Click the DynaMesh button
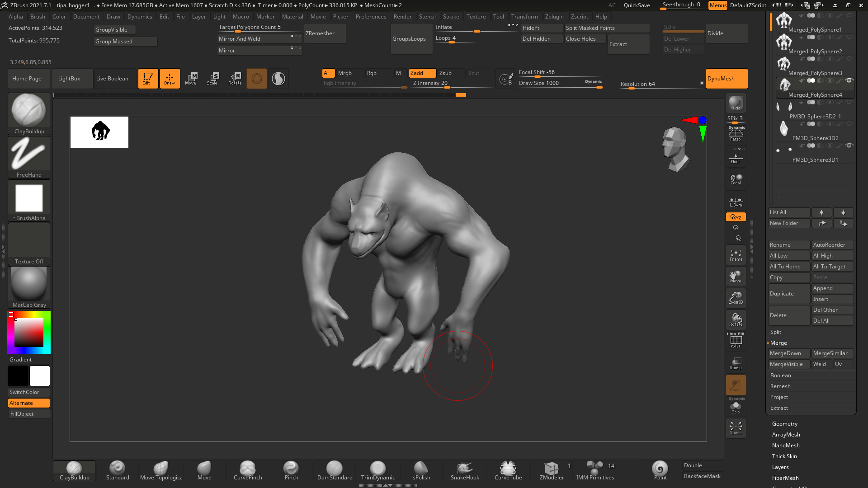This screenshot has height=488, width=868. [726, 79]
